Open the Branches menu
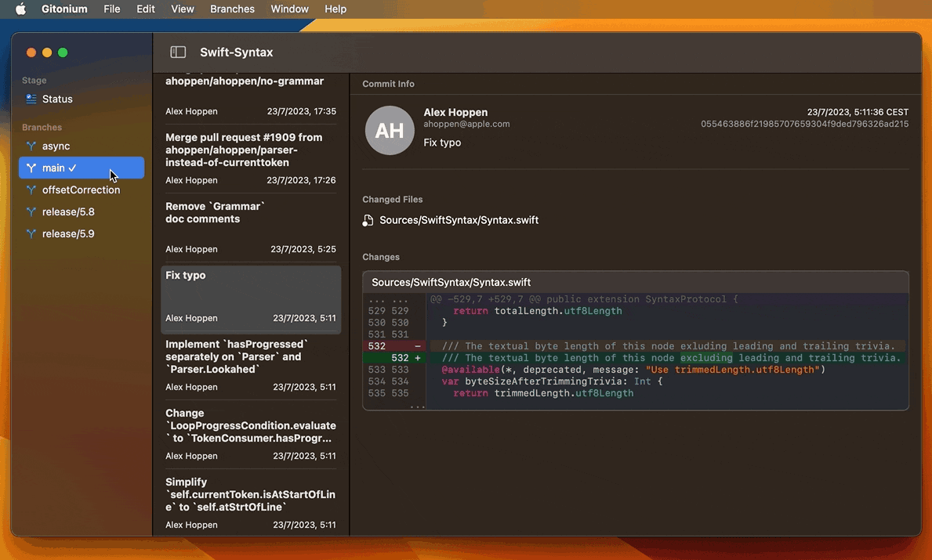The width and height of the screenshot is (932, 560). [x=232, y=9]
